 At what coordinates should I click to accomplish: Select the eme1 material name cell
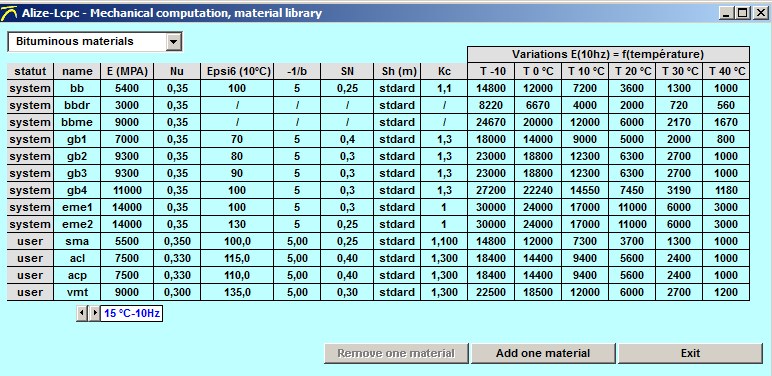[x=77, y=207]
